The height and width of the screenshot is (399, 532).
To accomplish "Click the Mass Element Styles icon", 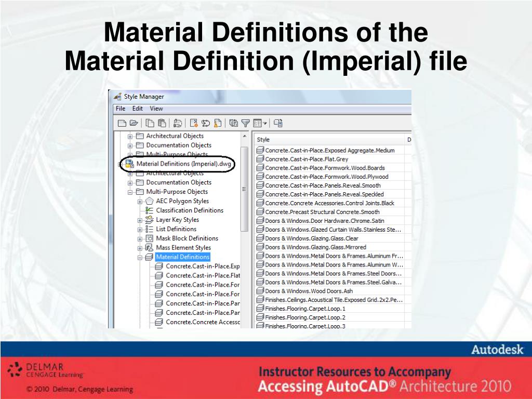I will 149,248.
